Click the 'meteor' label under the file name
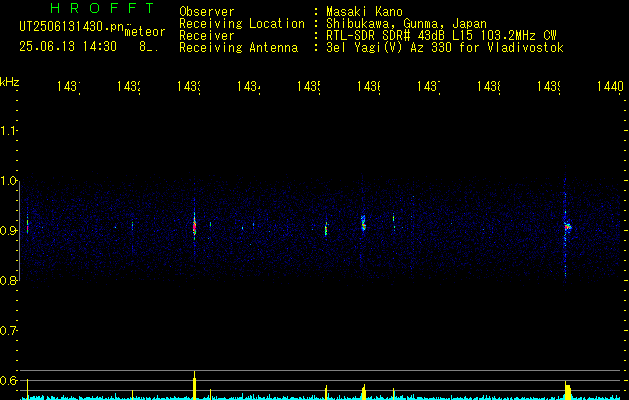Image resolution: width=629 pixels, height=400 pixels. click(145, 32)
